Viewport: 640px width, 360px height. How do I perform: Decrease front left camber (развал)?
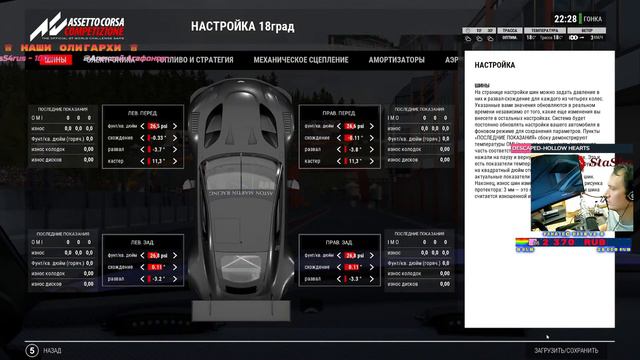click(142, 149)
